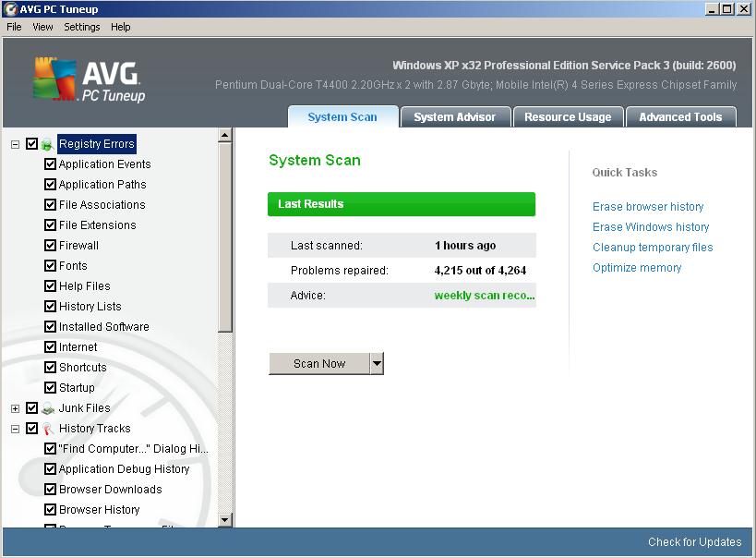Close the AVG PC Tuneup window
Screen dimensions: 756x558
(743, 9)
